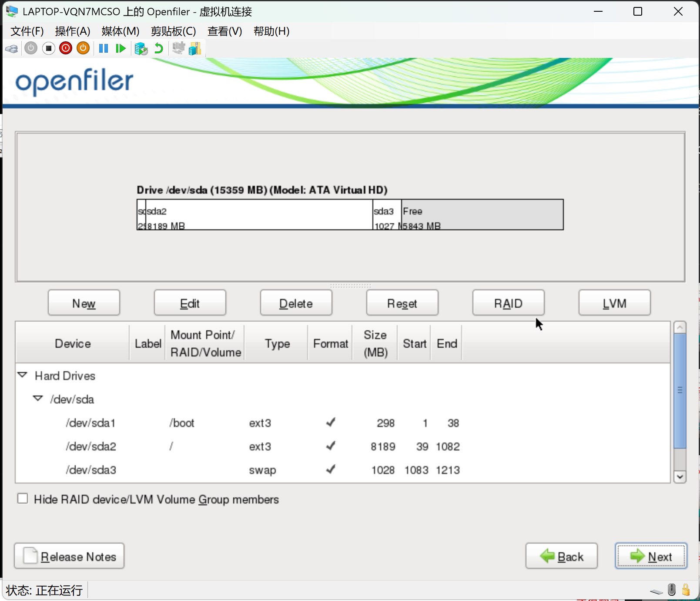Select the sda3 segment in the drive diagram
Image resolution: width=700 pixels, height=601 pixels.
[x=387, y=215]
